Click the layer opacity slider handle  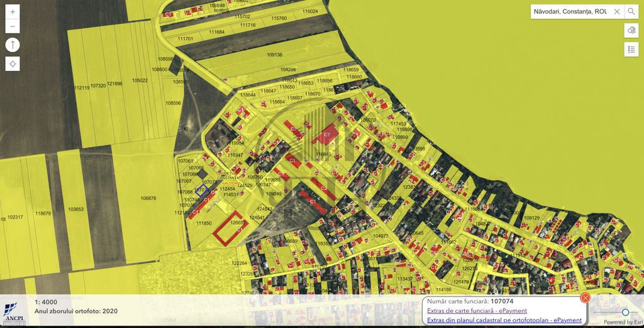[625, 312]
